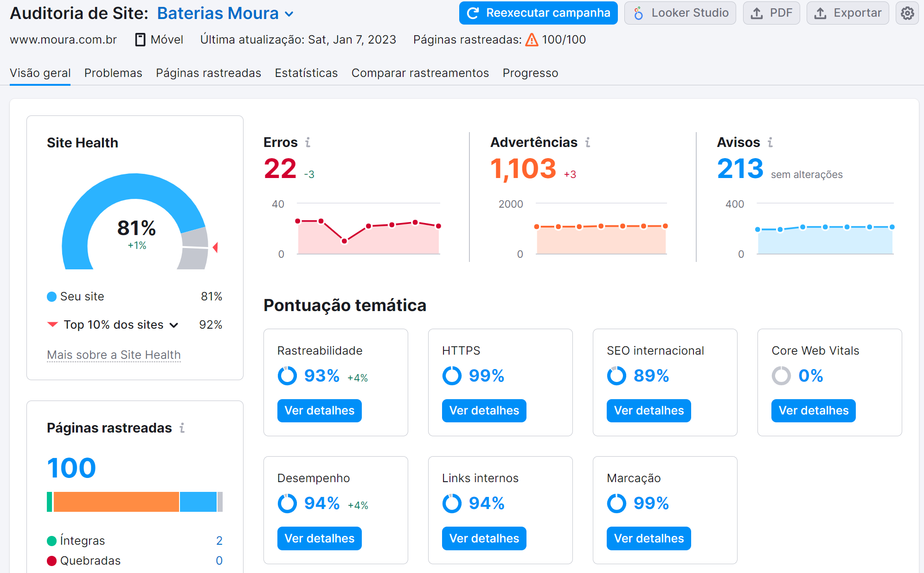
Task: Click the Avisos count 213
Action: pos(740,169)
